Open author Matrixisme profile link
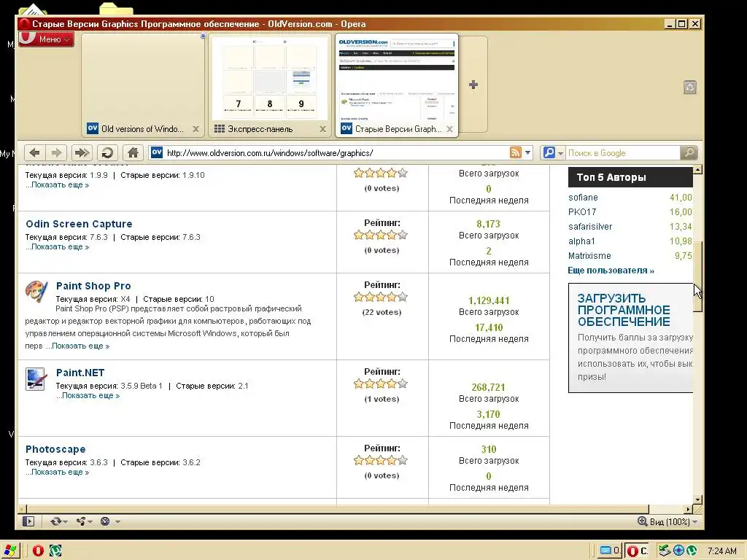Screen dimensions: 747x560 tap(589, 256)
